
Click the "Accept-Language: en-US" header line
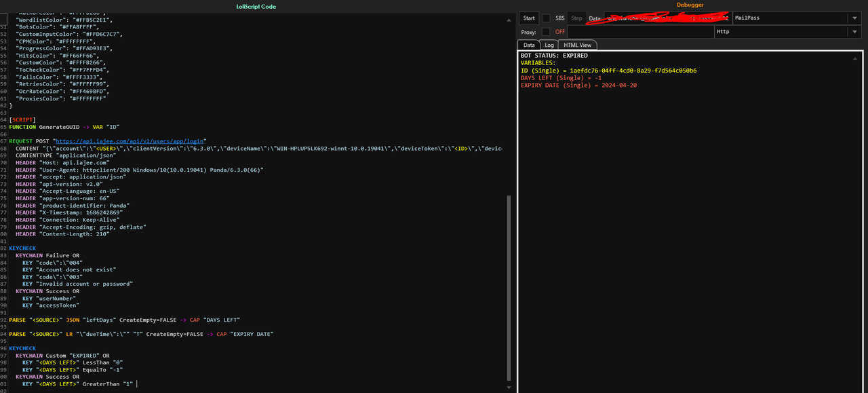point(67,191)
